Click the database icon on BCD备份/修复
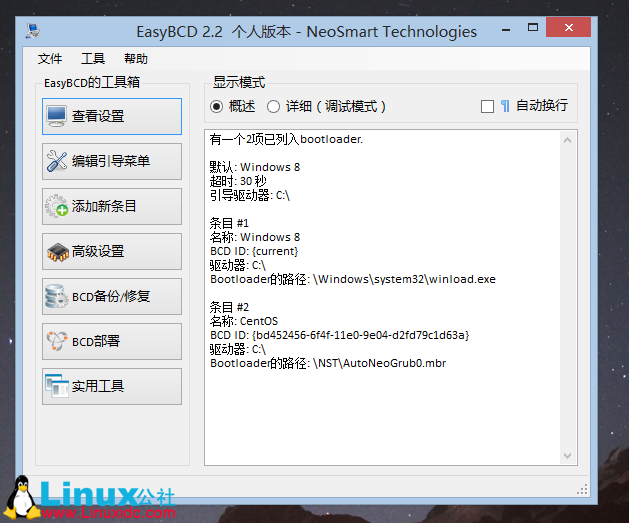This screenshot has height=523, width=629. (x=56, y=296)
